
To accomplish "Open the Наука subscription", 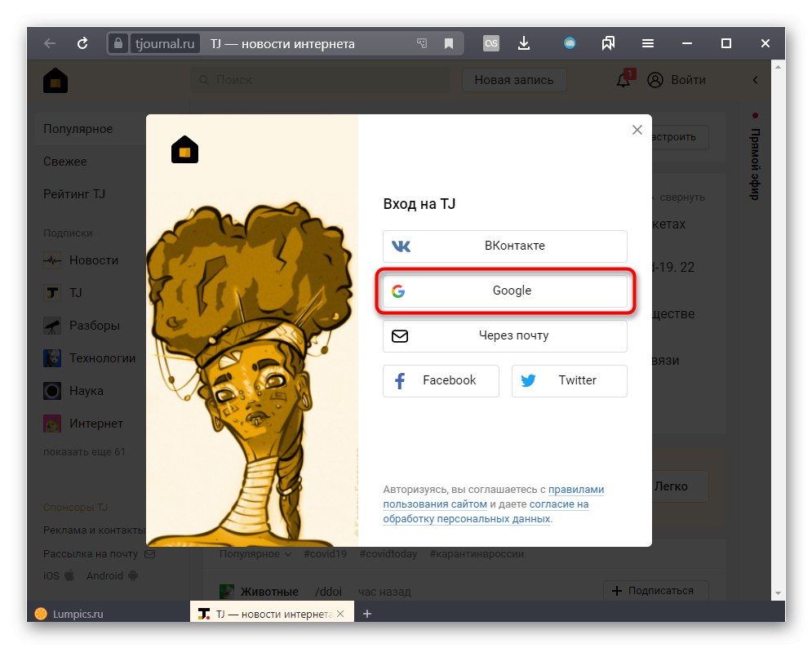I will 87,391.
